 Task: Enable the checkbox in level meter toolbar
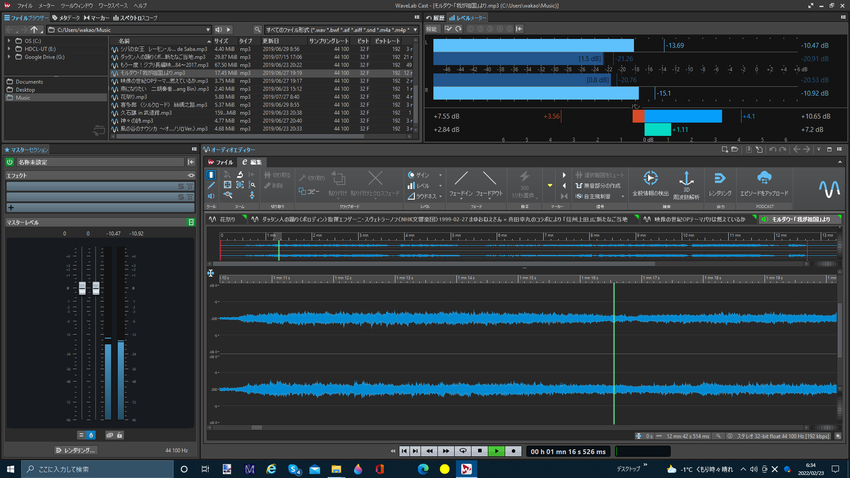click(x=448, y=29)
